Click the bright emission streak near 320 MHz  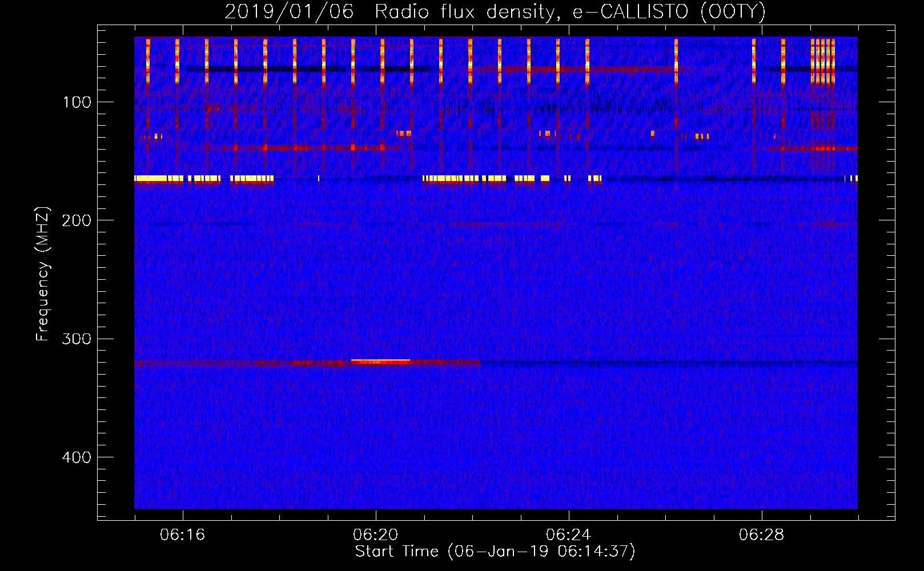click(x=381, y=361)
